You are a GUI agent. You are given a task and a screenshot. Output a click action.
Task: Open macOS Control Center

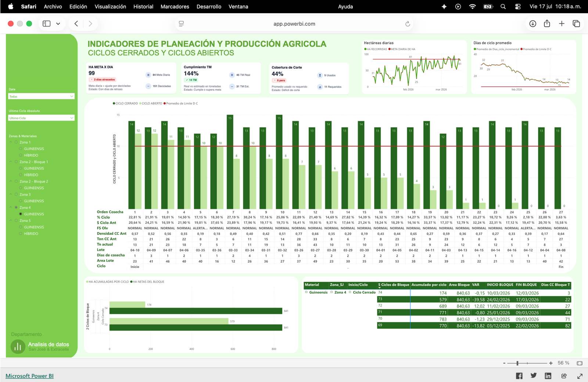[518, 7]
